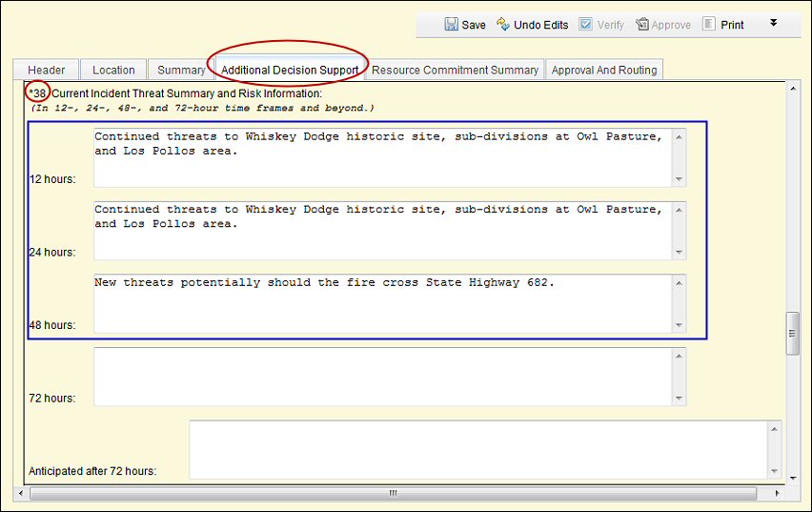Click the "24 hours:" label
812x512 pixels.
(x=52, y=253)
